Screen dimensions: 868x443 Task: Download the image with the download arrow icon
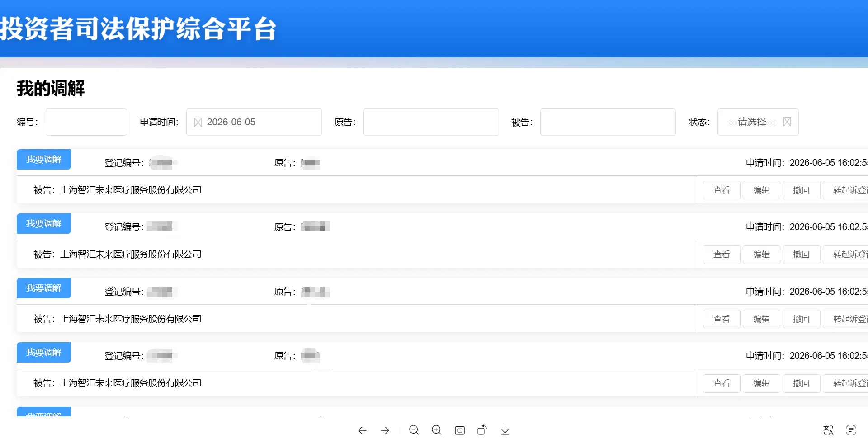coord(505,430)
